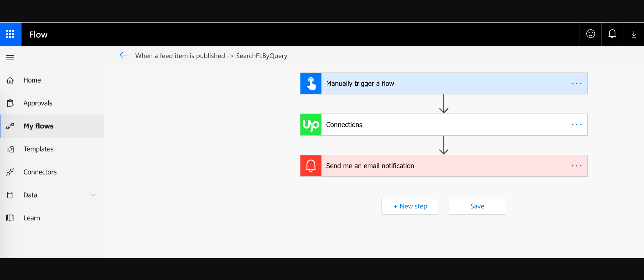
Task: Click the Data database icon
Action: click(x=10, y=195)
